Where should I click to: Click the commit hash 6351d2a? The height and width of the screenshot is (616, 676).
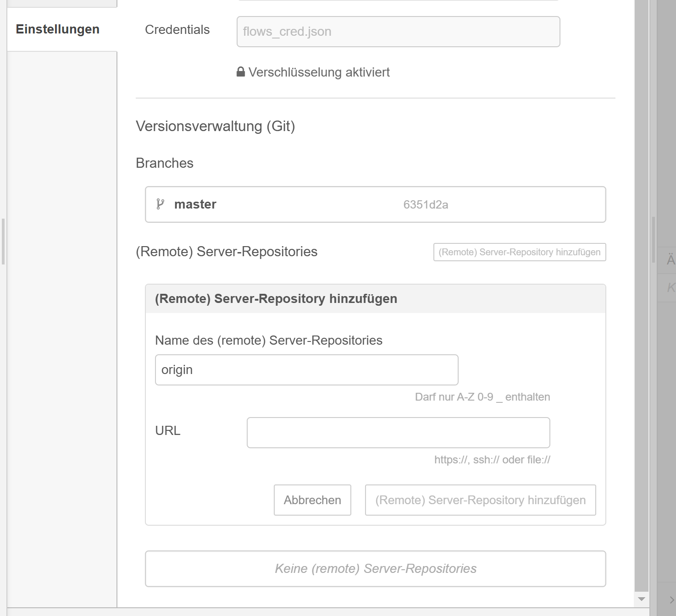coord(426,205)
